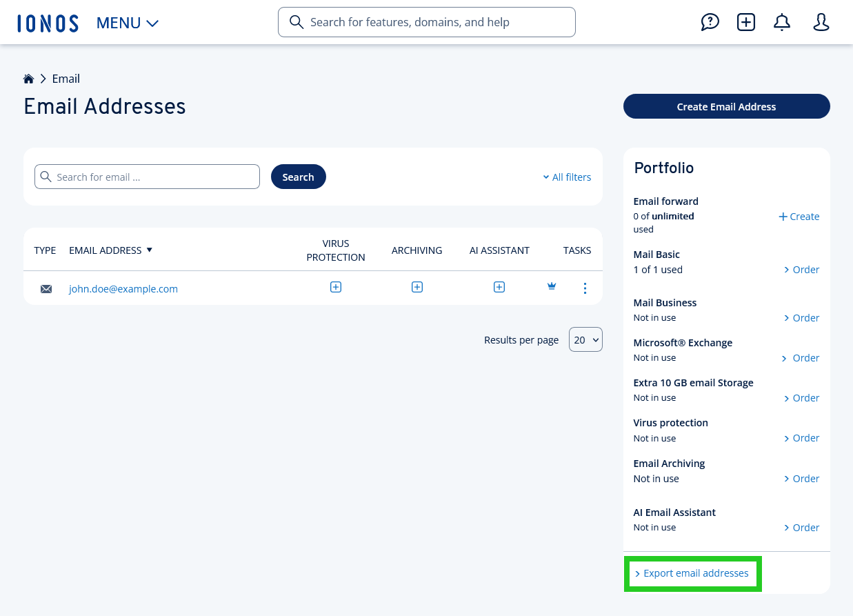Click the add product plus icon

pyautogui.click(x=745, y=23)
